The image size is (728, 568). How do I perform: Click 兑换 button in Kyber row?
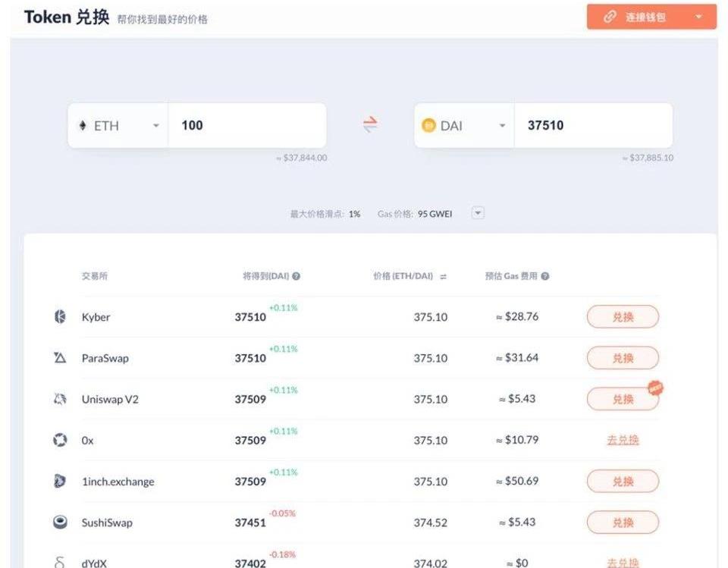623,317
